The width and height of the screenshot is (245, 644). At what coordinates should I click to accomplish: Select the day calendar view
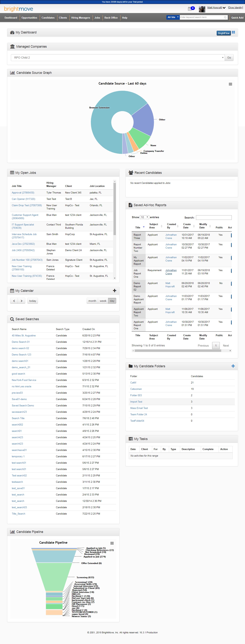[112, 301]
